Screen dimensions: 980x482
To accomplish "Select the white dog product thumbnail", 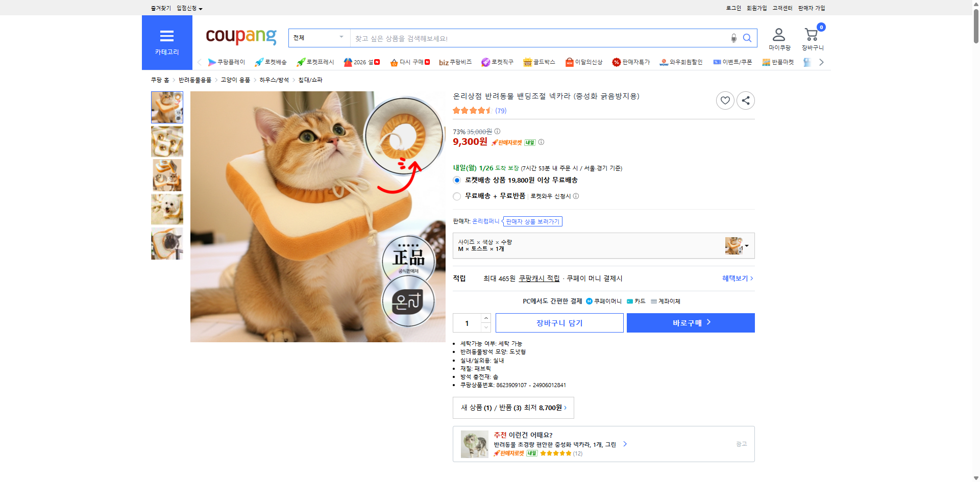I will (167, 209).
